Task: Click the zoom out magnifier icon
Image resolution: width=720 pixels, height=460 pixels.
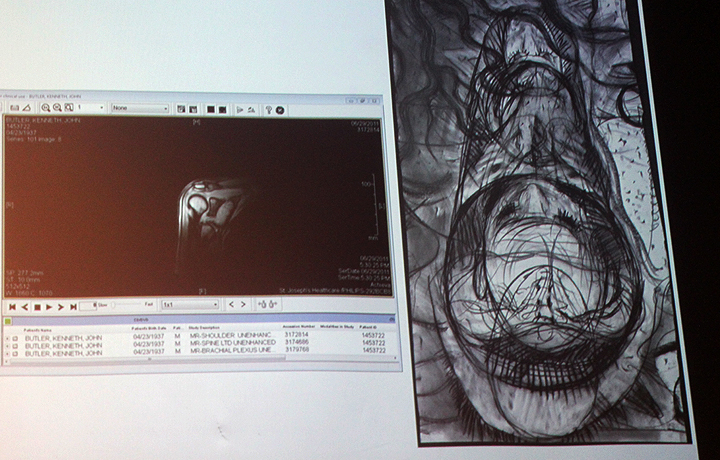Action: 57,108
